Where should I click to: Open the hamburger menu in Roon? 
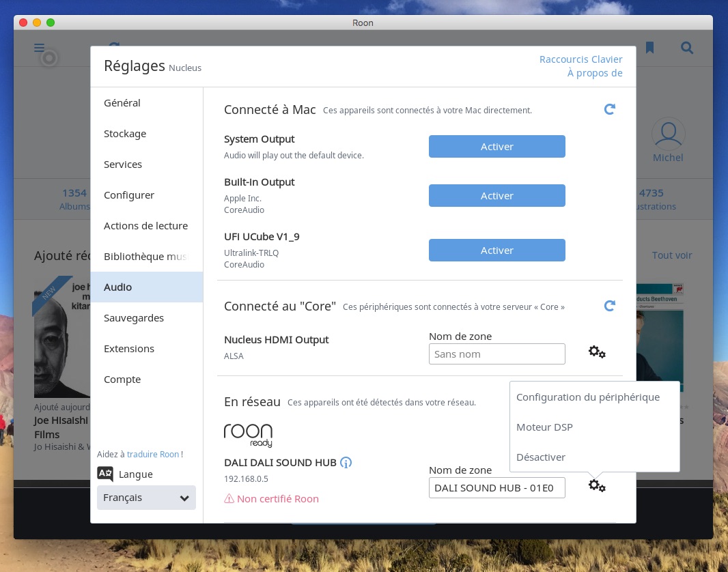(x=40, y=48)
